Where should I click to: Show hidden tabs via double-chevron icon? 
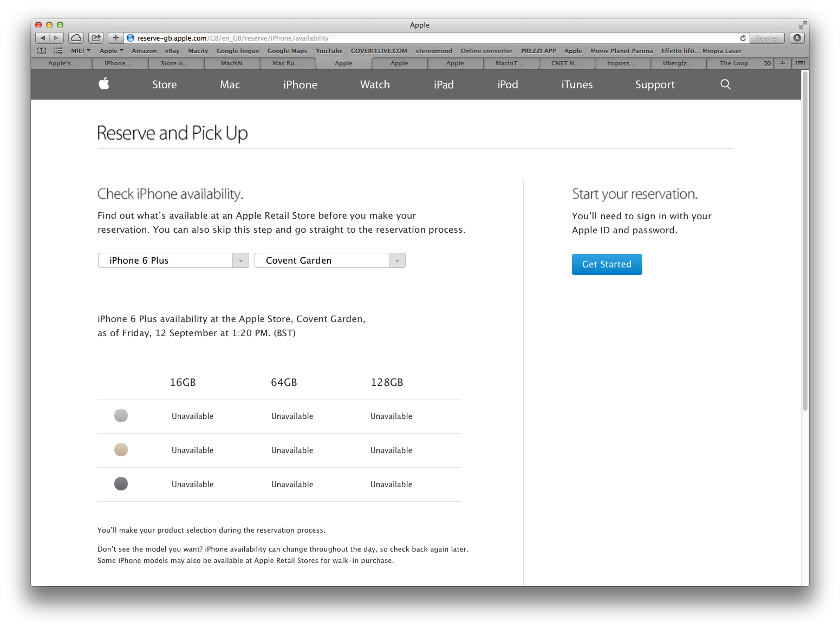[767, 63]
